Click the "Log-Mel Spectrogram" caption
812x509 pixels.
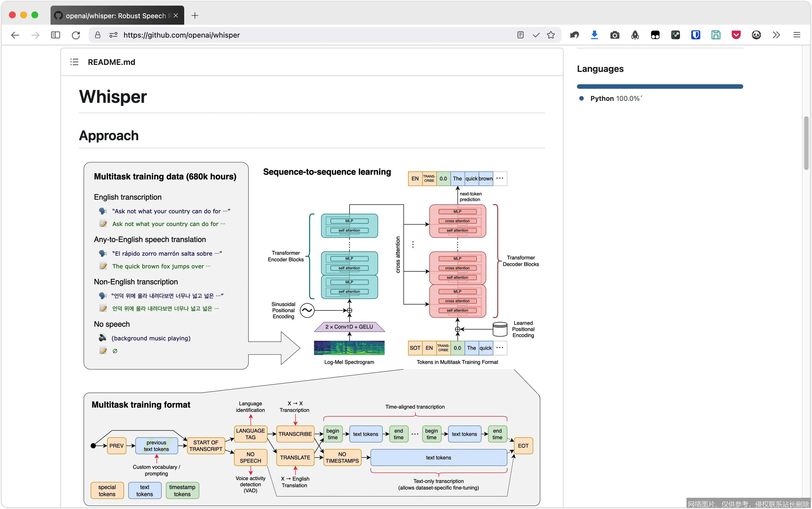pyautogui.click(x=349, y=362)
